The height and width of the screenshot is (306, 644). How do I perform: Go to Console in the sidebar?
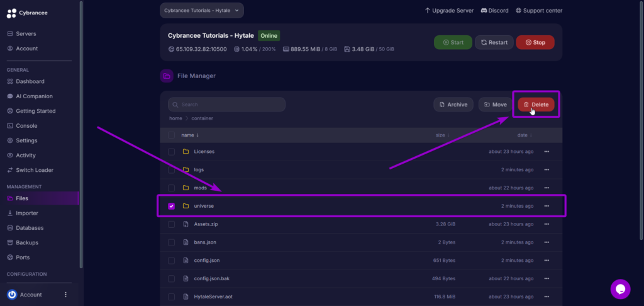click(x=26, y=126)
